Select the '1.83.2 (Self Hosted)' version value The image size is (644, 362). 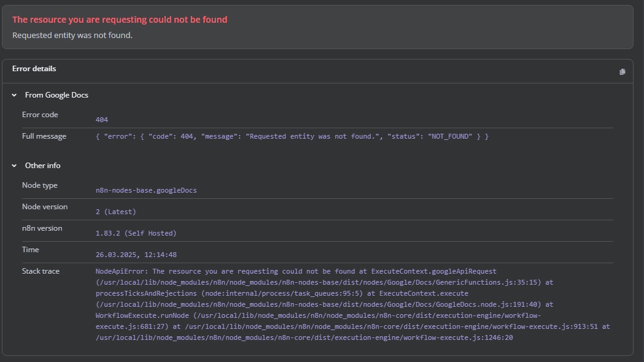136,233
